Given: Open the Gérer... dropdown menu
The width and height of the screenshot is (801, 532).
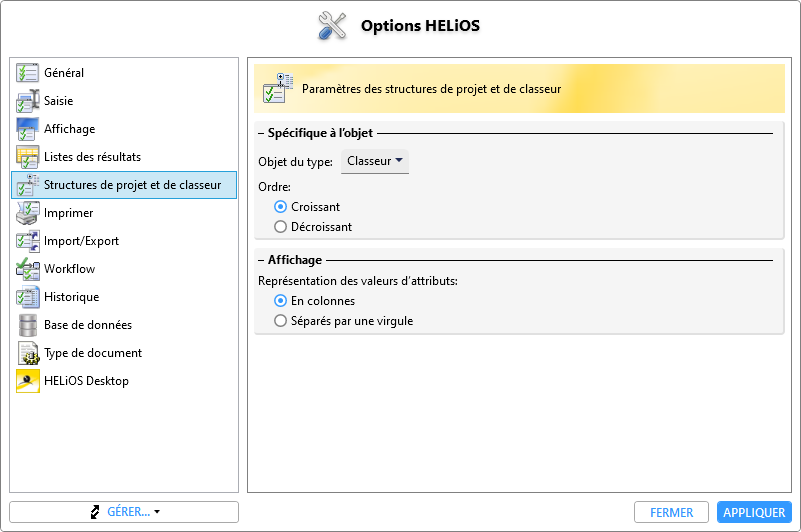Looking at the screenshot, I should 124,512.
